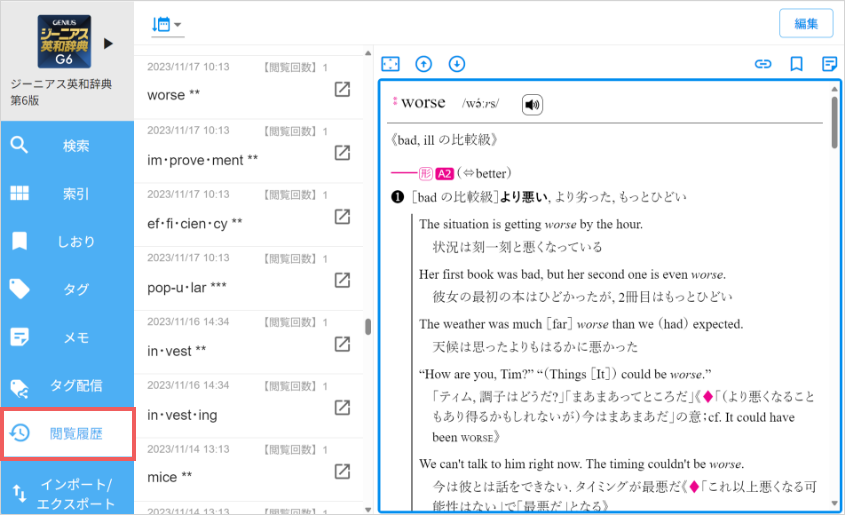
Task: Play pronunciation audio for worse
Action: tap(532, 105)
